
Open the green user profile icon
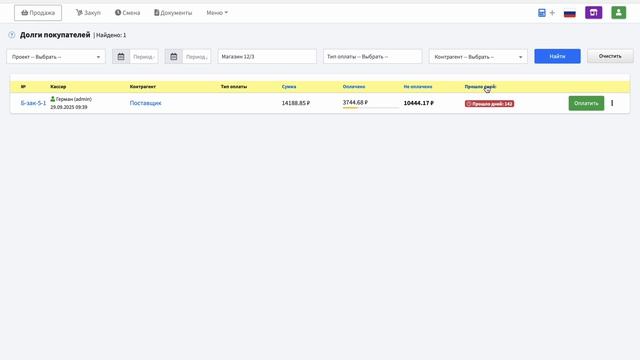pyautogui.click(x=619, y=13)
